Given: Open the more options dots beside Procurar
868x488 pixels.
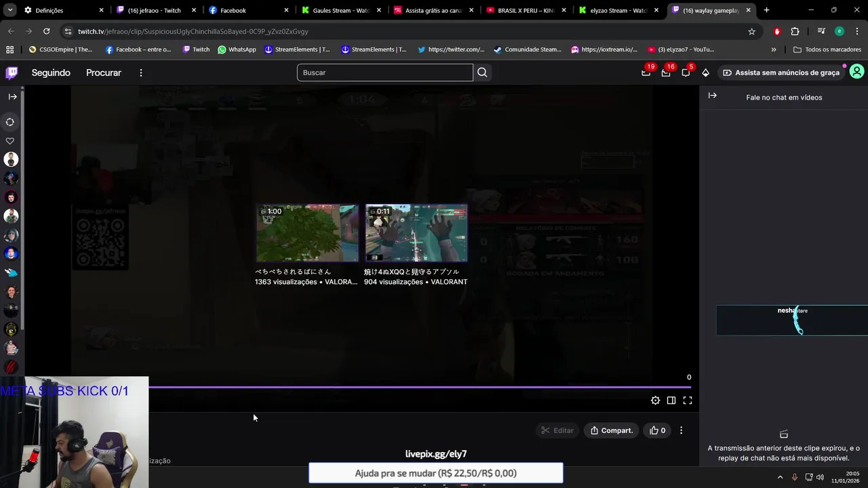Looking at the screenshot, I should [141, 73].
